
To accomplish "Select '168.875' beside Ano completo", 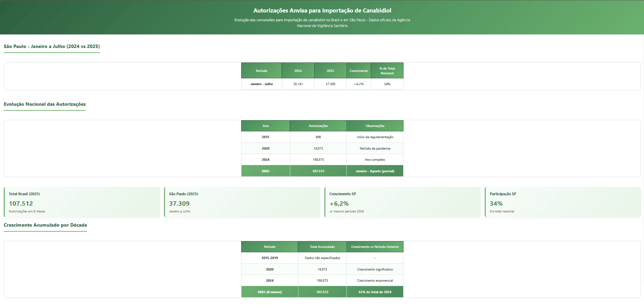I will tap(318, 159).
